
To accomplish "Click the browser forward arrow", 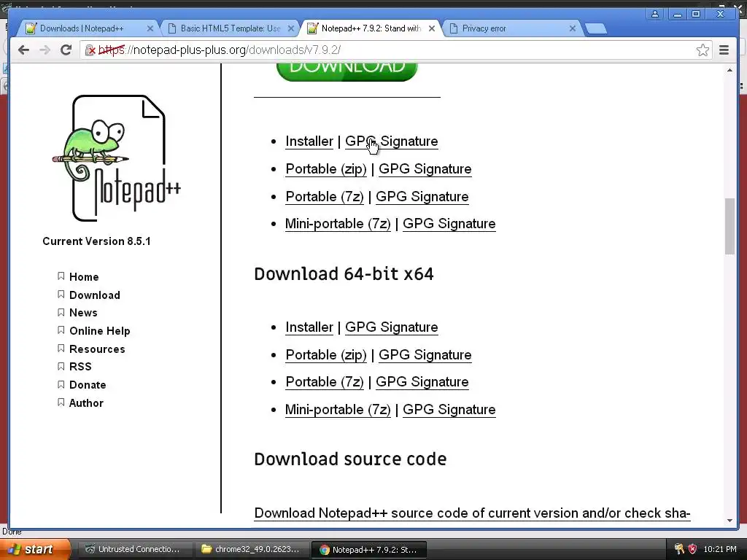I will click(x=44, y=50).
